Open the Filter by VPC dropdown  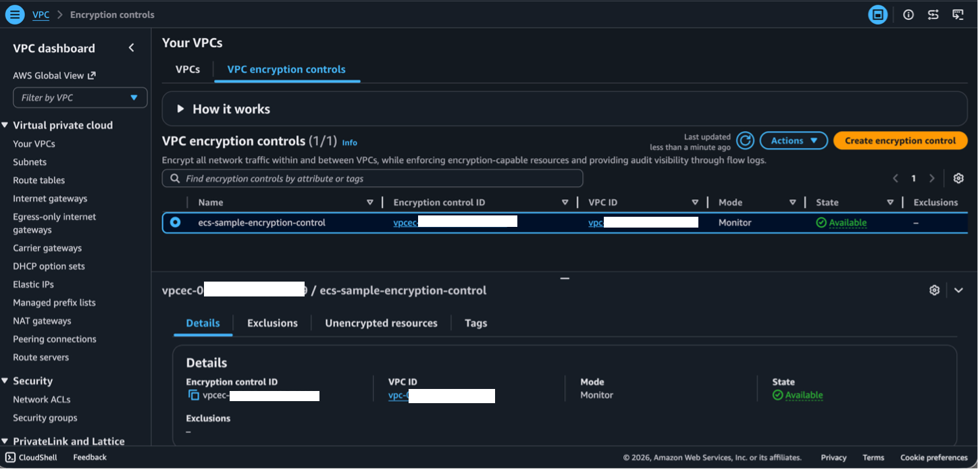coord(80,97)
